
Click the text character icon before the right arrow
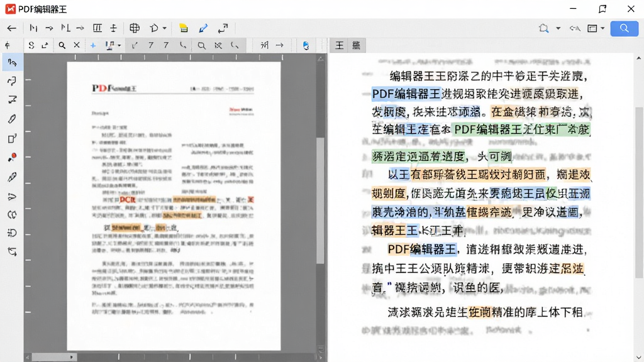264,45
